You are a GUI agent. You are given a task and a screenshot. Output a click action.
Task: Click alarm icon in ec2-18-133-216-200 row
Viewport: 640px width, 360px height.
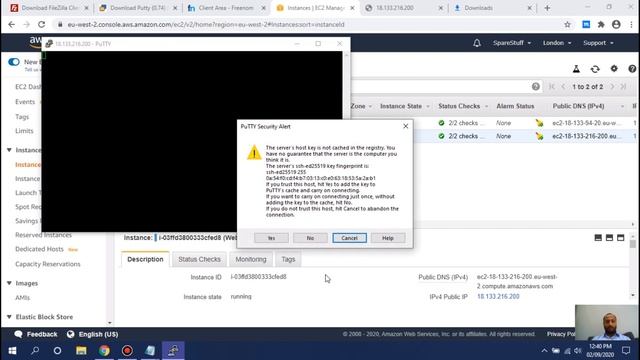click(539, 136)
